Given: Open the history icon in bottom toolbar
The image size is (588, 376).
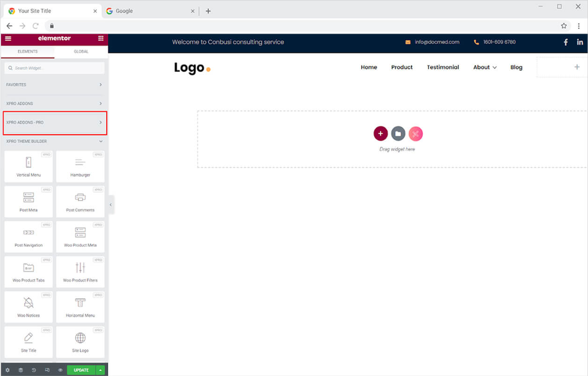Looking at the screenshot, I should tap(34, 370).
